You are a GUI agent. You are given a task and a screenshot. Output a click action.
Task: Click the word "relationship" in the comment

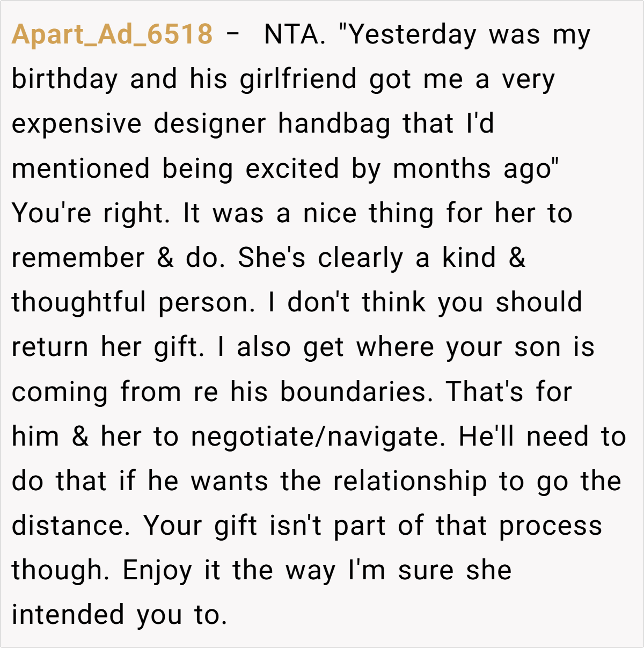[x=409, y=480]
